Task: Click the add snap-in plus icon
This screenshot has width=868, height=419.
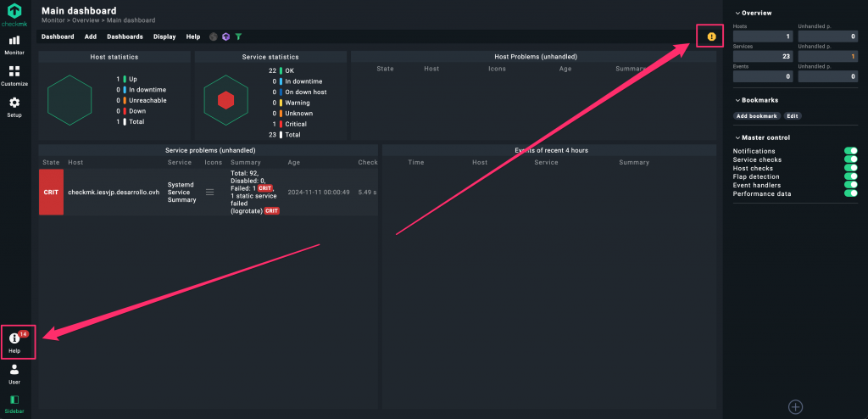Action: pos(795,406)
